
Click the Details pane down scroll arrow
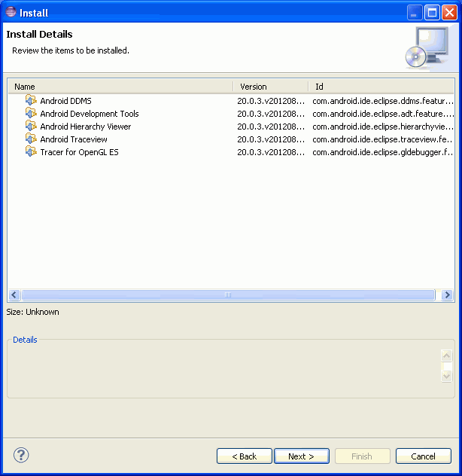click(x=446, y=376)
